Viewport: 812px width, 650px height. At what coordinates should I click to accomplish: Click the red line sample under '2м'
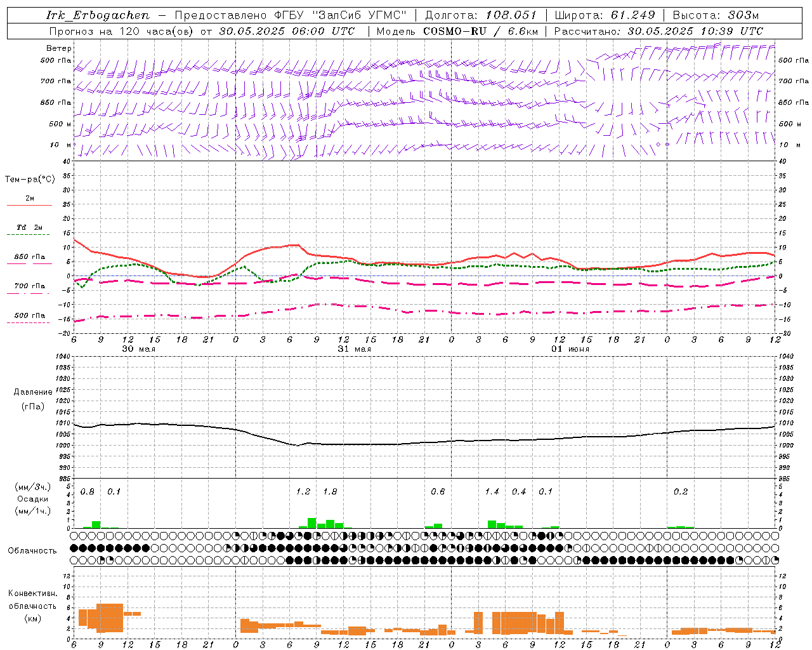(29, 206)
